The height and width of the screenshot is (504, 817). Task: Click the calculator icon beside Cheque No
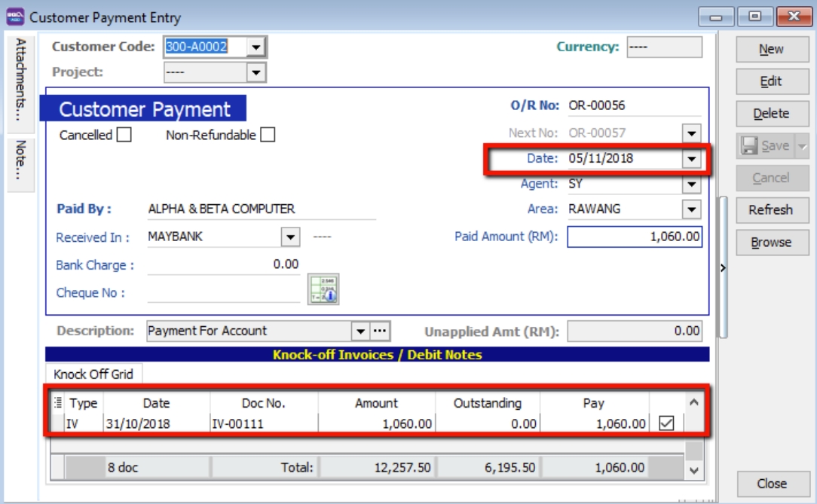pyautogui.click(x=323, y=289)
